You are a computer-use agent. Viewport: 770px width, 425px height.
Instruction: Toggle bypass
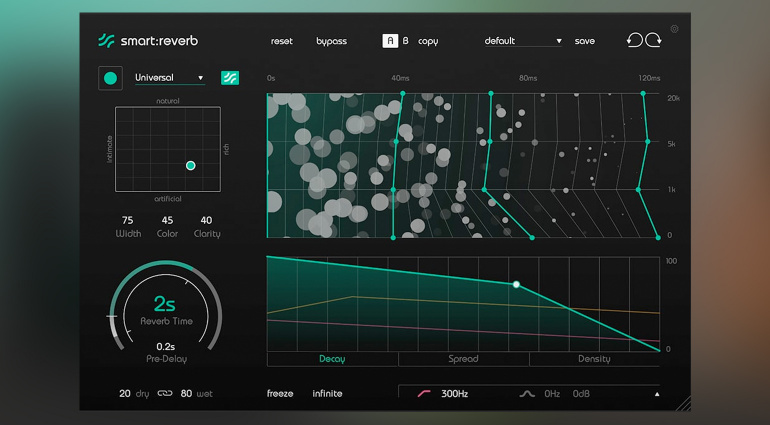(331, 41)
